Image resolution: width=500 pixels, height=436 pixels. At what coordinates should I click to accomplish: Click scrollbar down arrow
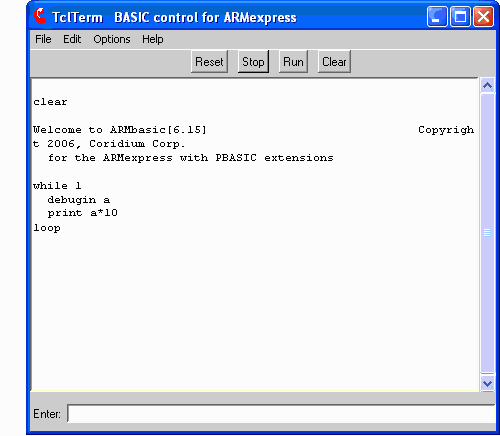(487, 383)
